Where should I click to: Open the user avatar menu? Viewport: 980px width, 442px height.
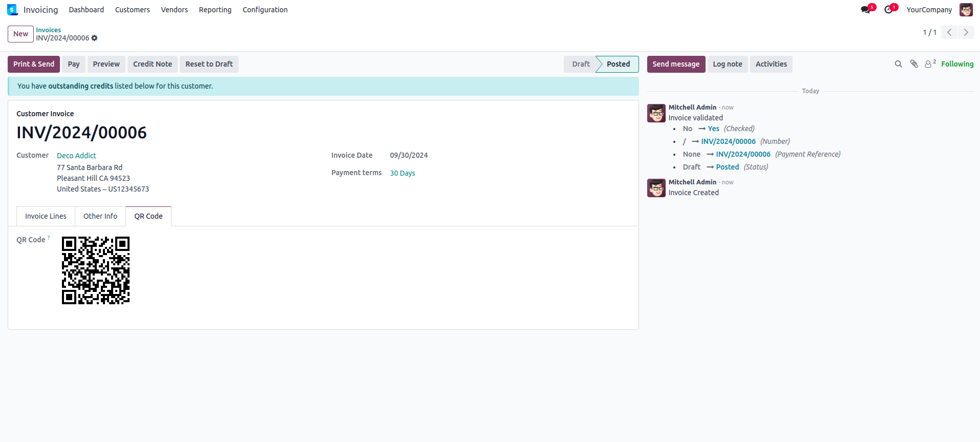[966, 10]
